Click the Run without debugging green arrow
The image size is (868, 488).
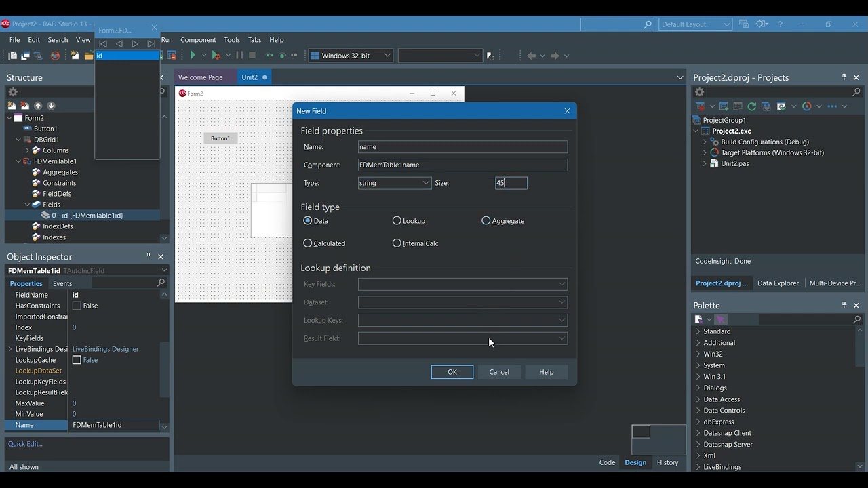193,56
